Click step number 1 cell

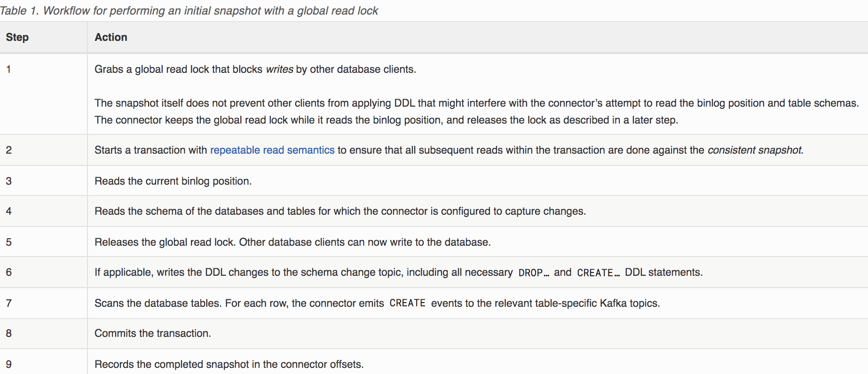(x=44, y=94)
